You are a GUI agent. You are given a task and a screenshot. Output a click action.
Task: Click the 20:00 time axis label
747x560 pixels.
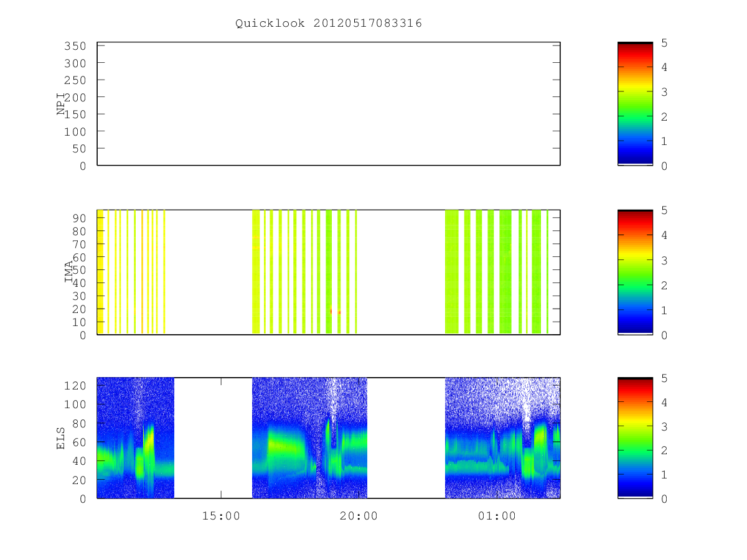coord(359,516)
